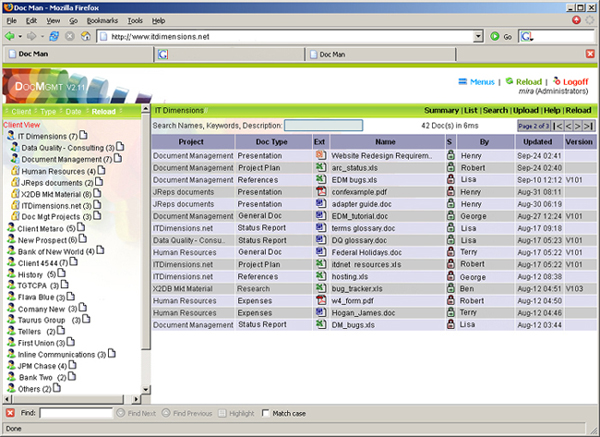Screen dimensions: 600x437
Task: Click the search Names, Keywords, Description field
Action: (x=323, y=126)
